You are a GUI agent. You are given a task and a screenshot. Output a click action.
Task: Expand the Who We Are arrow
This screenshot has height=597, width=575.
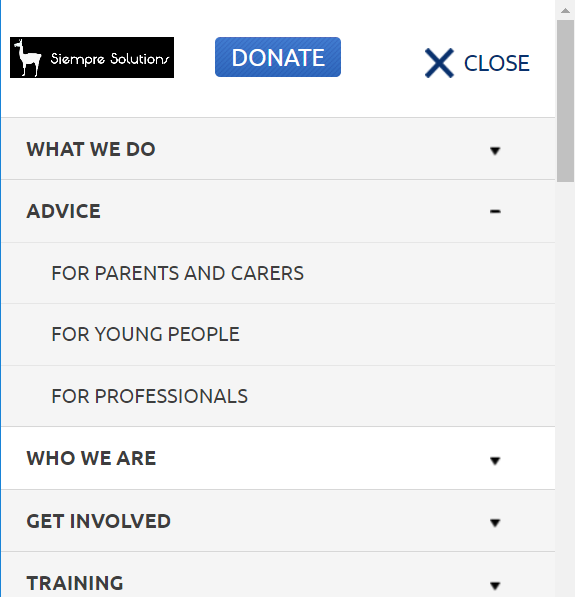click(495, 461)
